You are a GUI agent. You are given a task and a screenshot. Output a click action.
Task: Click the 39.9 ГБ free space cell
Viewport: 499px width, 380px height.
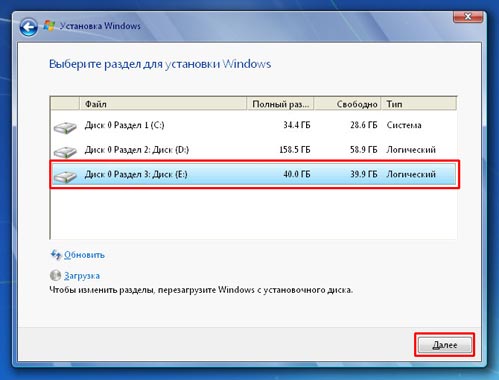[364, 174]
